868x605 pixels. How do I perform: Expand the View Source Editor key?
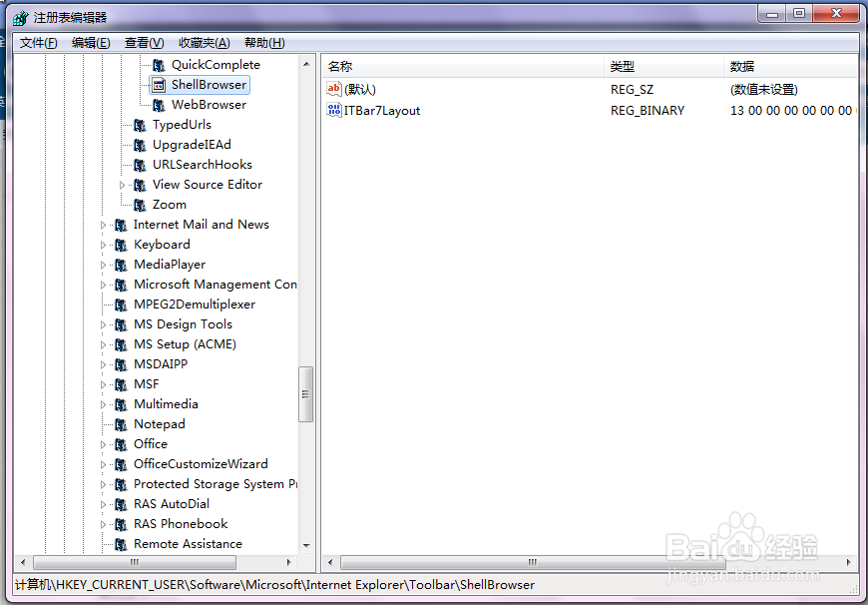(123, 185)
